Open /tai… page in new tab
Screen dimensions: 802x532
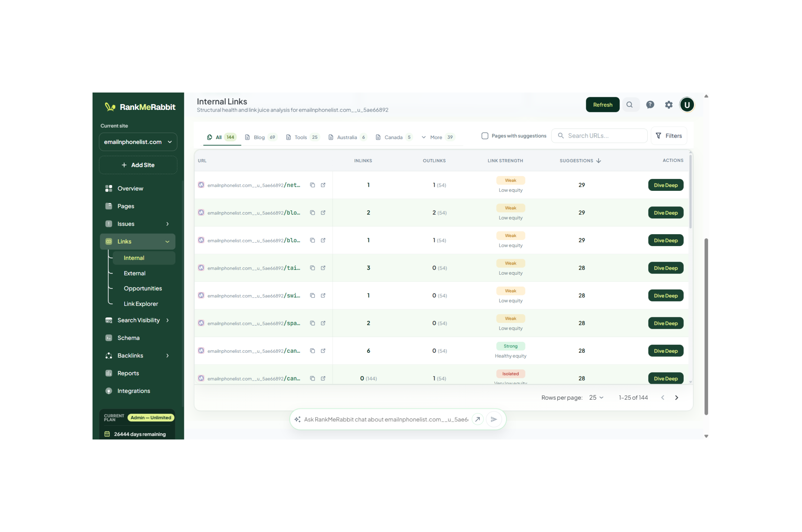coord(323,268)
